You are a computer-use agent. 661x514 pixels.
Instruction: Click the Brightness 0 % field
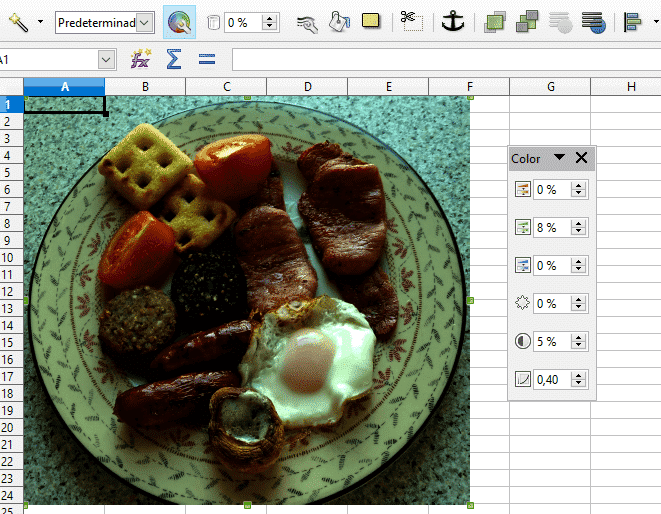(x=552, y=304)
